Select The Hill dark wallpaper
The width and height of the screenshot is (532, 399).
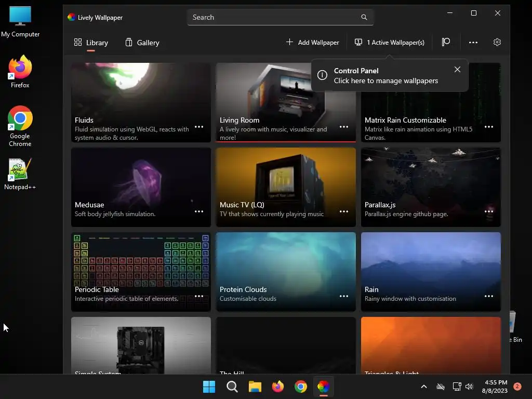286,345
